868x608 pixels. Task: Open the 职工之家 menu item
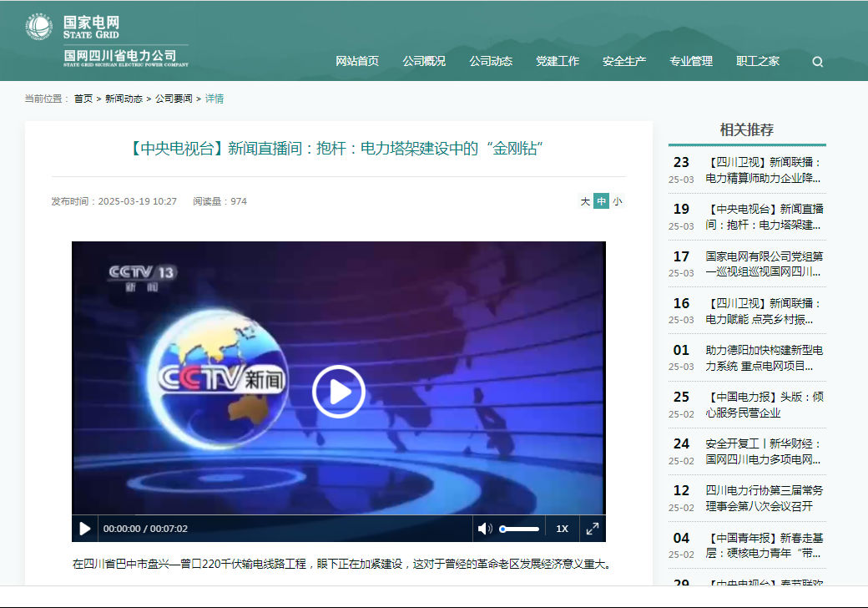click(x=758, y=61)
